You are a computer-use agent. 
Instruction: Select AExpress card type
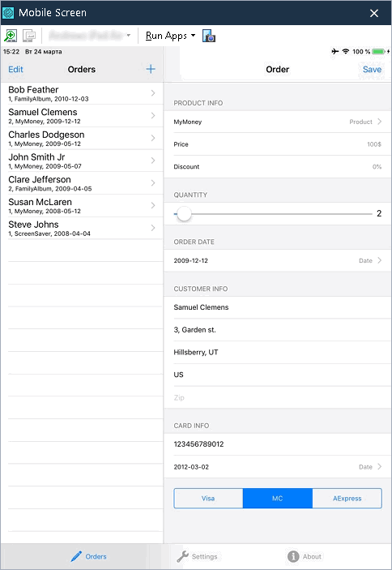coord(347,499)
